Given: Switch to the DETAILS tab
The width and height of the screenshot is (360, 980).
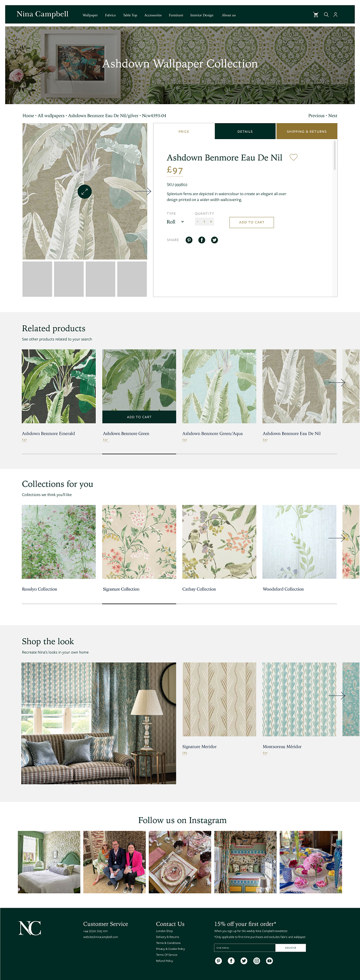Looking at the screenshot, I should pyautogui.click(x=245, y=131).
